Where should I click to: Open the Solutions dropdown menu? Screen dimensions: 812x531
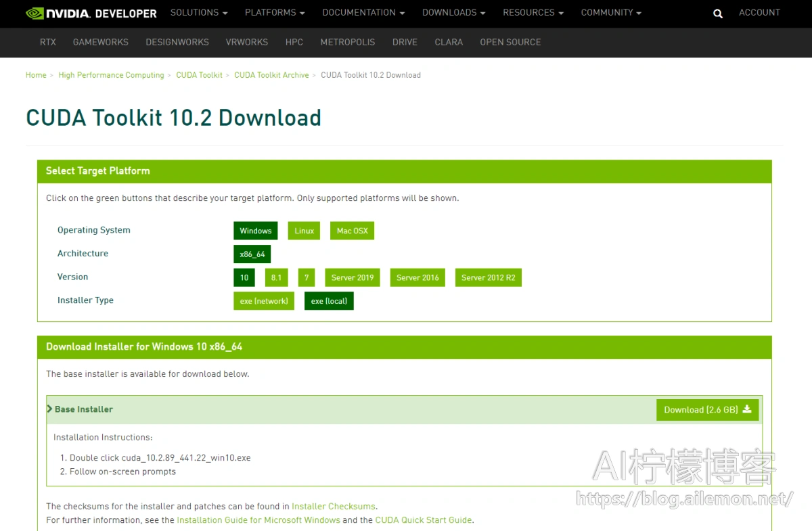pos(199,13)
